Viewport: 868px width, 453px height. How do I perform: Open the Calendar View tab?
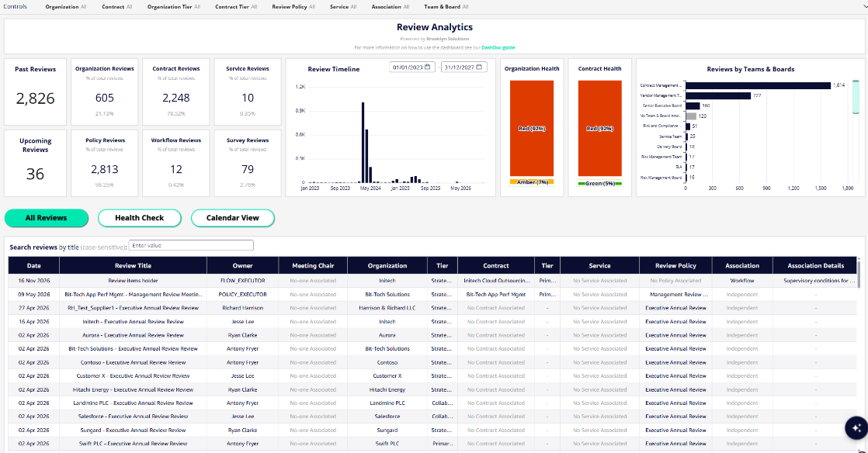pyautogui.click(x=233, y=218)
